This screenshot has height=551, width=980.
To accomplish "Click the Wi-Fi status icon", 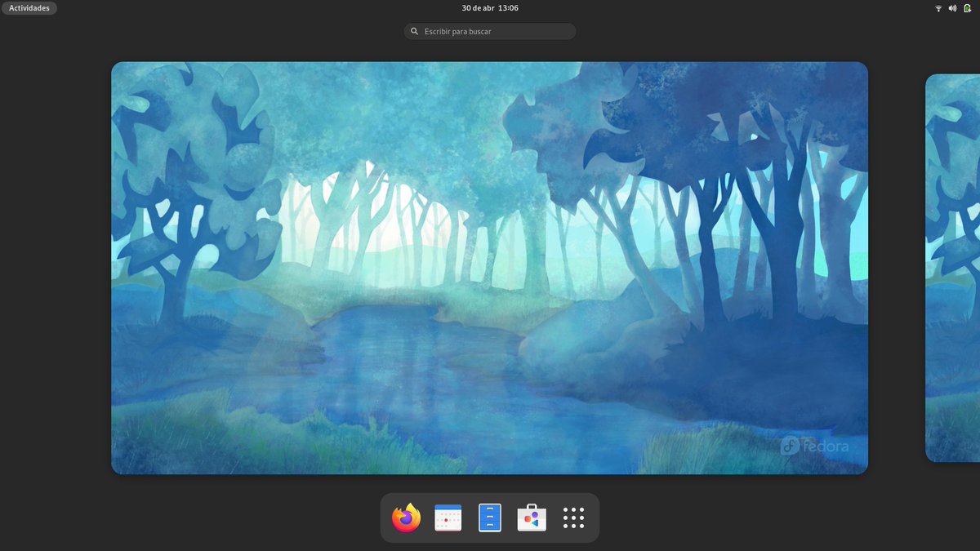I will (938, 8).
